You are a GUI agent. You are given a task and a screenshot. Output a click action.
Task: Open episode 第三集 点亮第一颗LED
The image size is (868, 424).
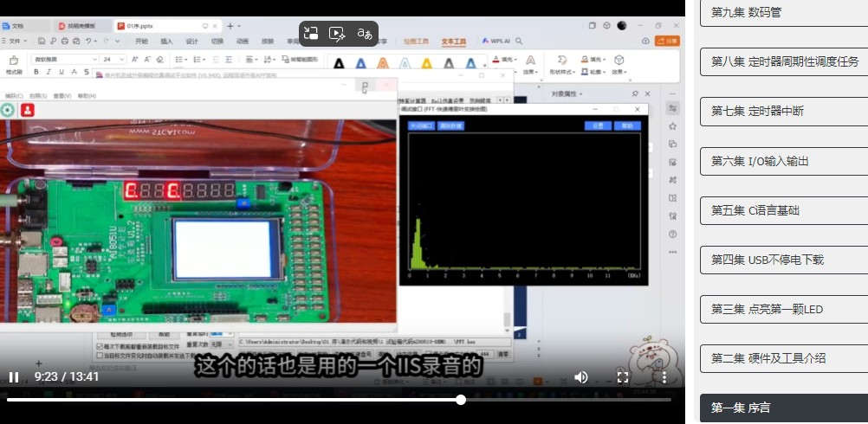tap(785, 309)
